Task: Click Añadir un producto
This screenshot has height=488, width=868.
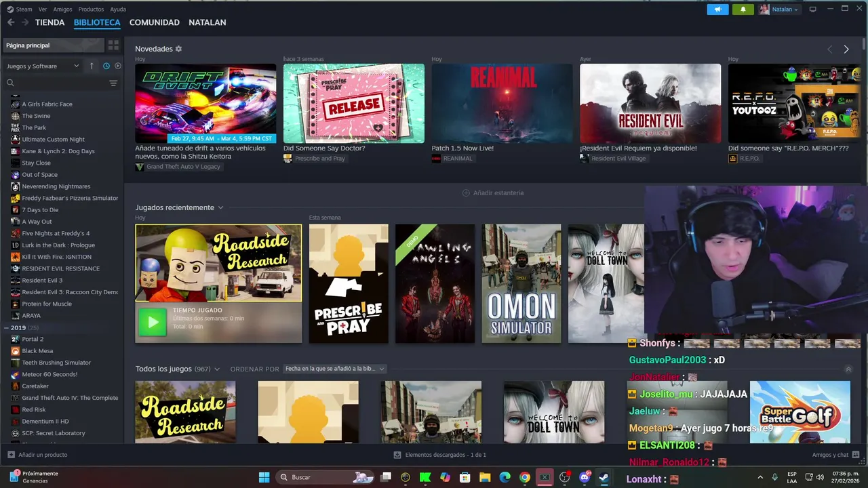Action: (37, 455)
